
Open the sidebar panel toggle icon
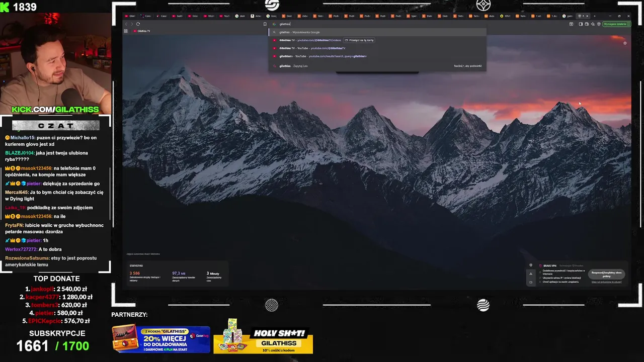tap(581, 24)
